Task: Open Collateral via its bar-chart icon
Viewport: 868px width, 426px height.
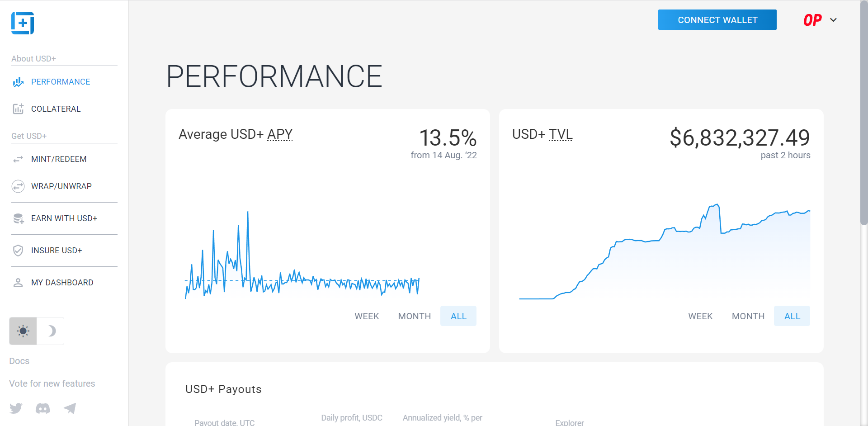Action: [x=18, y=109]
